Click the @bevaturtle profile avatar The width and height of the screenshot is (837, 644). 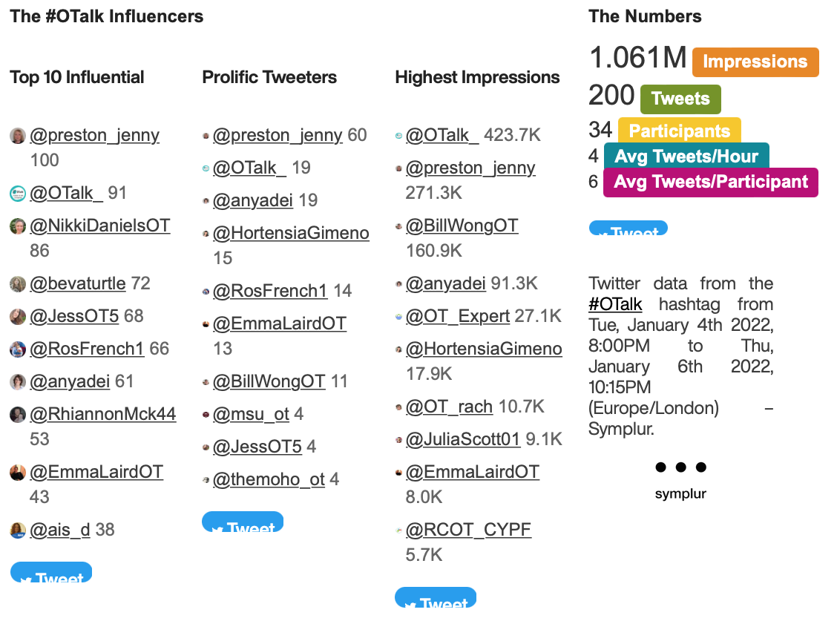(x=18, y=284)
